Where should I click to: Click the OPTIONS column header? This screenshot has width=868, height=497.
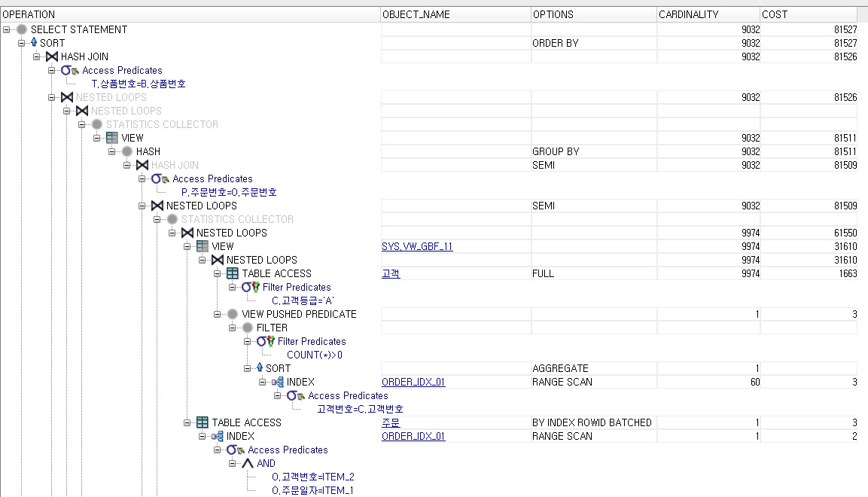point(593,14)
